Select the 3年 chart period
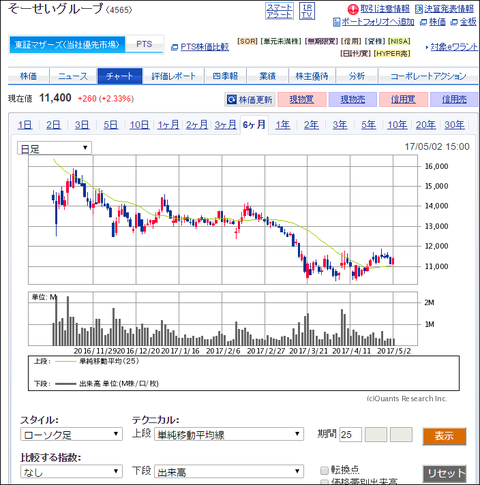 (340, 125)
